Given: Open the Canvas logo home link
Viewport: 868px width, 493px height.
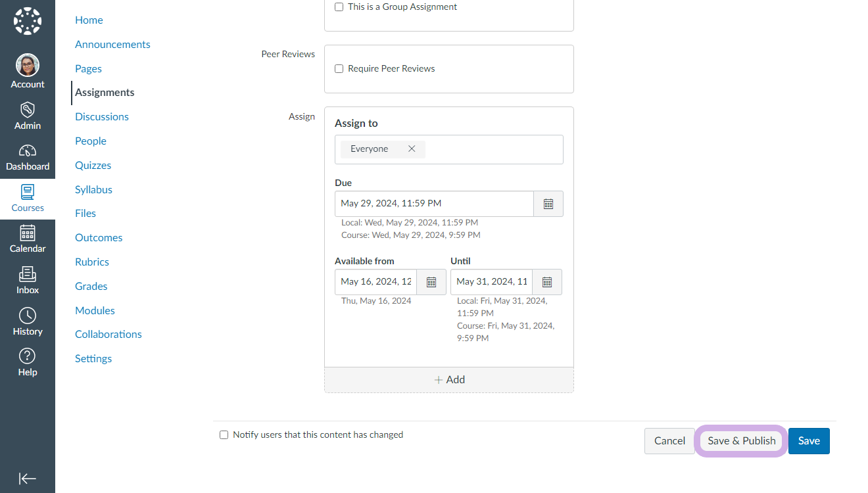Looking at the screenshot, I should [28, 21].
